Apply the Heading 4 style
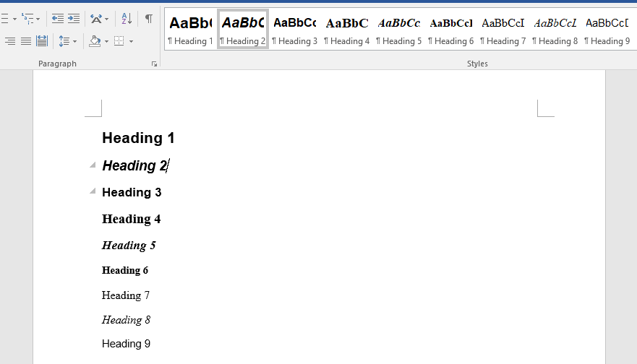 click(x=346, y=29)
